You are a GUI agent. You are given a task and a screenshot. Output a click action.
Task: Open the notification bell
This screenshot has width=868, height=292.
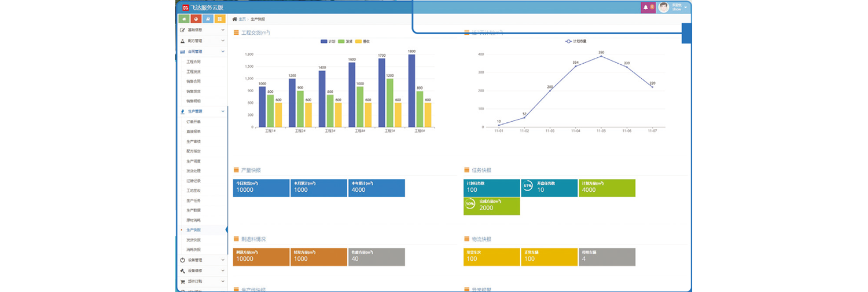click(x=646, y=8)
